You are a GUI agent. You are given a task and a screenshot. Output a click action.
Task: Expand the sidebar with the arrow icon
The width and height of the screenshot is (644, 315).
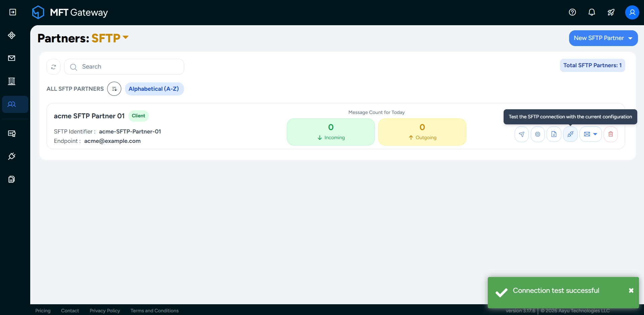tap(12, 12)
